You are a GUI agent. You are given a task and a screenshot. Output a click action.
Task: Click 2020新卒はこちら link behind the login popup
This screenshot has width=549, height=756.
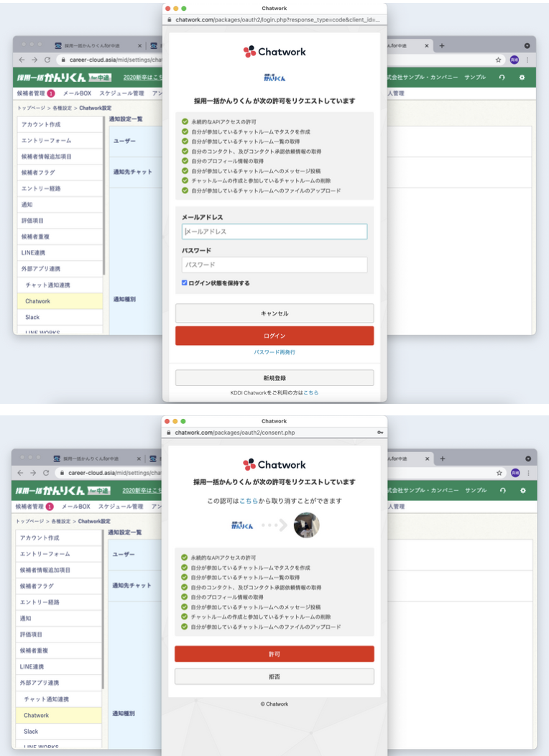click(143, 77)
